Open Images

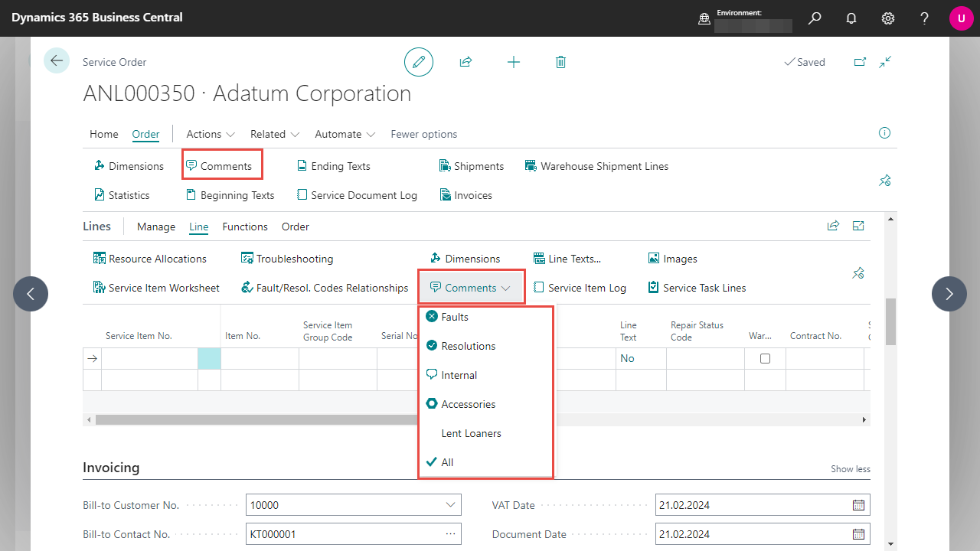(672, 259)
